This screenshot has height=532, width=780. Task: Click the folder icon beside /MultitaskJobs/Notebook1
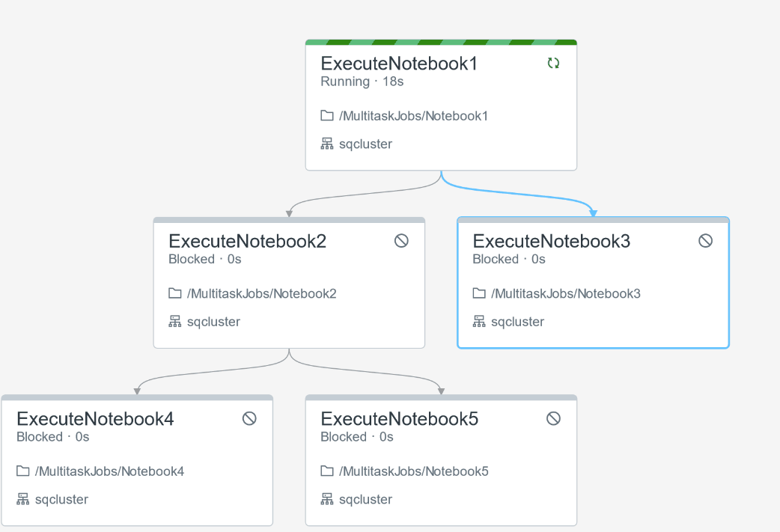click(x=327, y=116)
